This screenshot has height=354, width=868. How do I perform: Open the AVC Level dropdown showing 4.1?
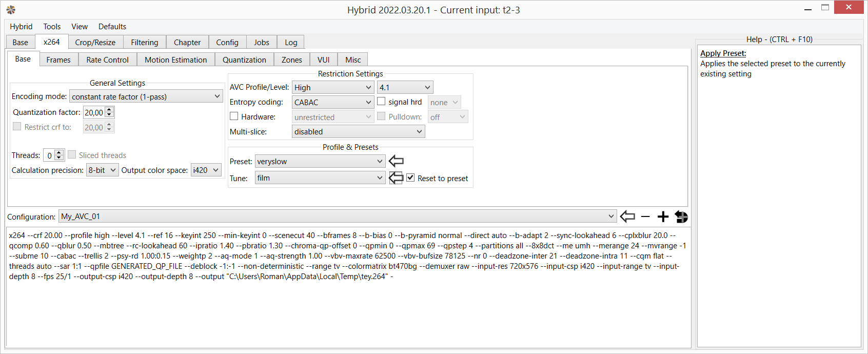[x=405, y=87]
